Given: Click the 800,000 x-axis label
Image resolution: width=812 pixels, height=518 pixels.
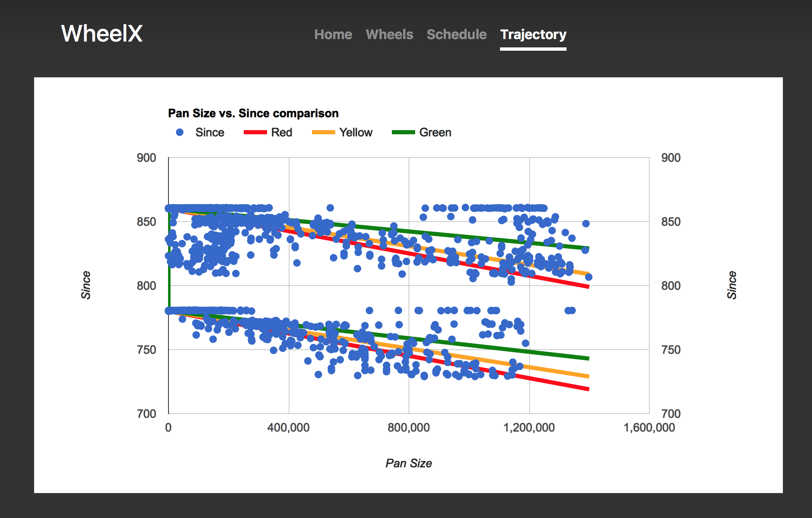Looking at the screenshot, I should (408, 427).
